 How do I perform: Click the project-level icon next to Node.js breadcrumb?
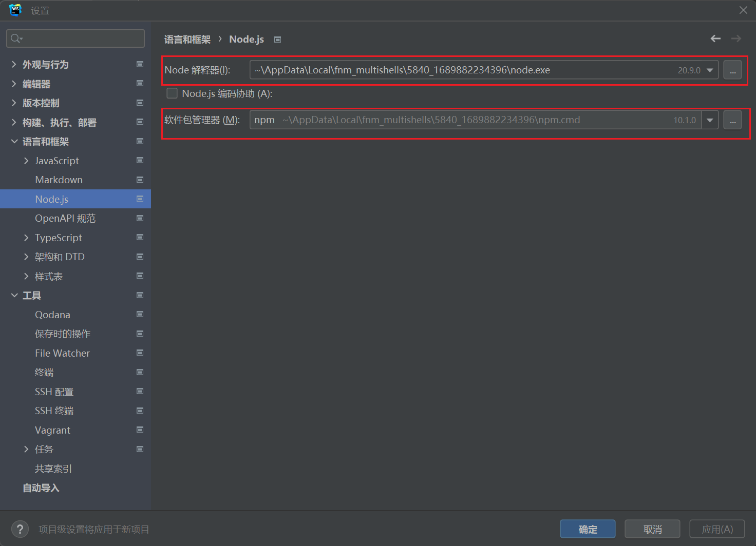point(277,40)
